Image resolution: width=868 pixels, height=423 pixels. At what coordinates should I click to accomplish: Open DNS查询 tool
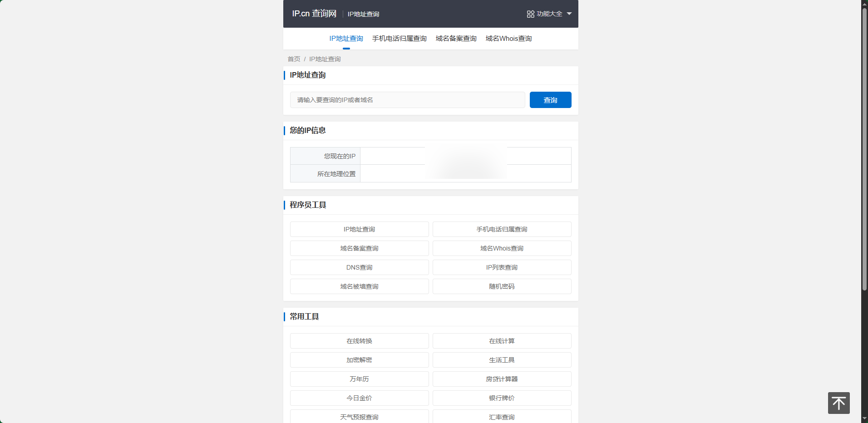pos(359,267)
